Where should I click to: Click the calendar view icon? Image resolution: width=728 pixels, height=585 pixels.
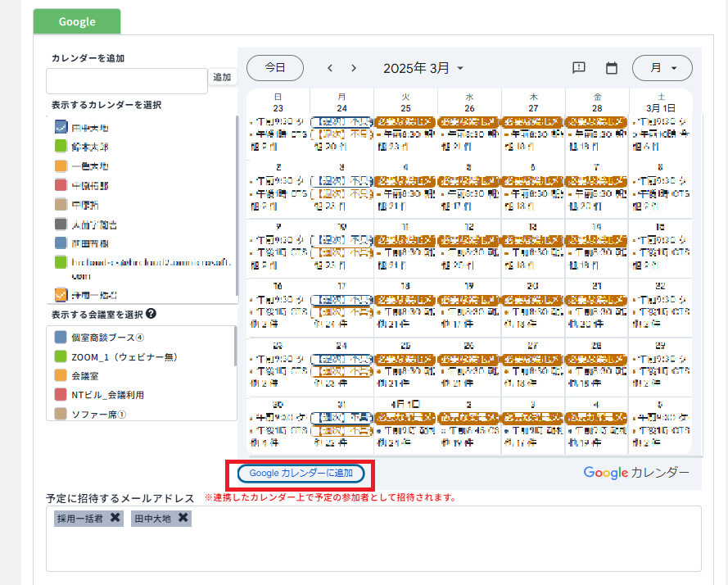click(611, 68)
